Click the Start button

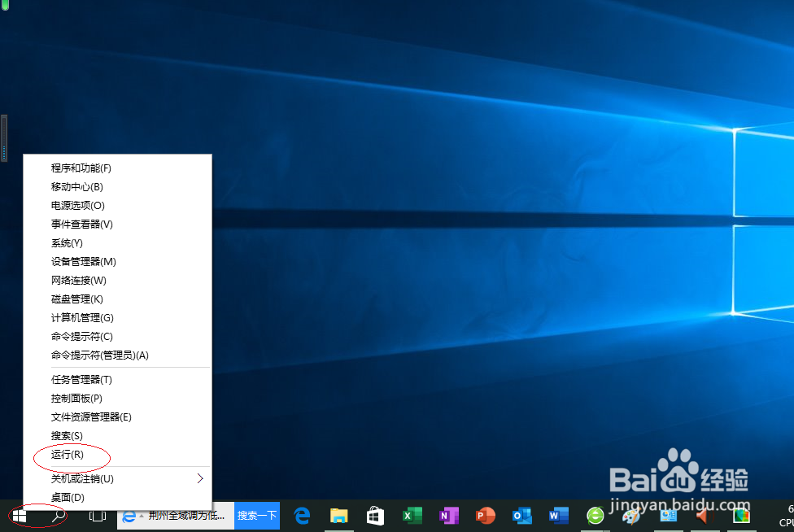tap(20, 516)
